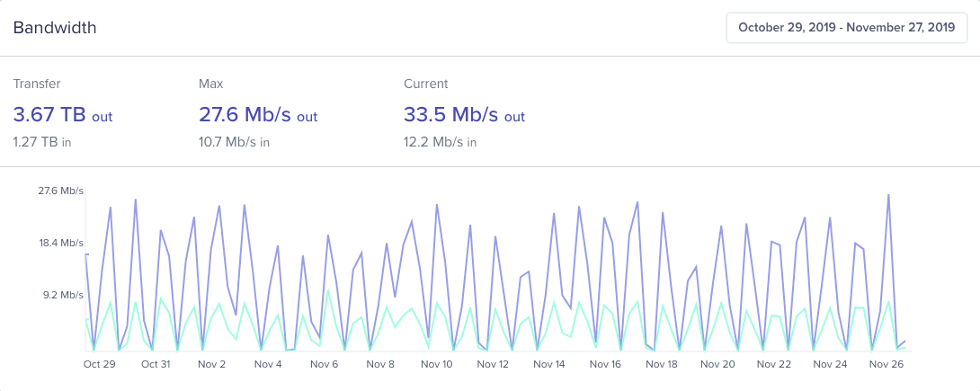
Task: Select the Current 33.5 Mb/s out value
Action: [x=464, y=115]
